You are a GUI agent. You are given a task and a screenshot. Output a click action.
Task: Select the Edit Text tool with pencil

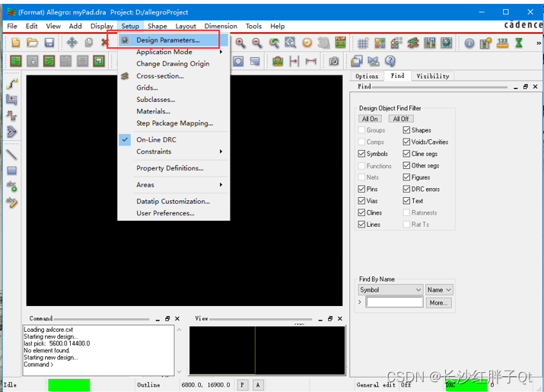[12, 202]
